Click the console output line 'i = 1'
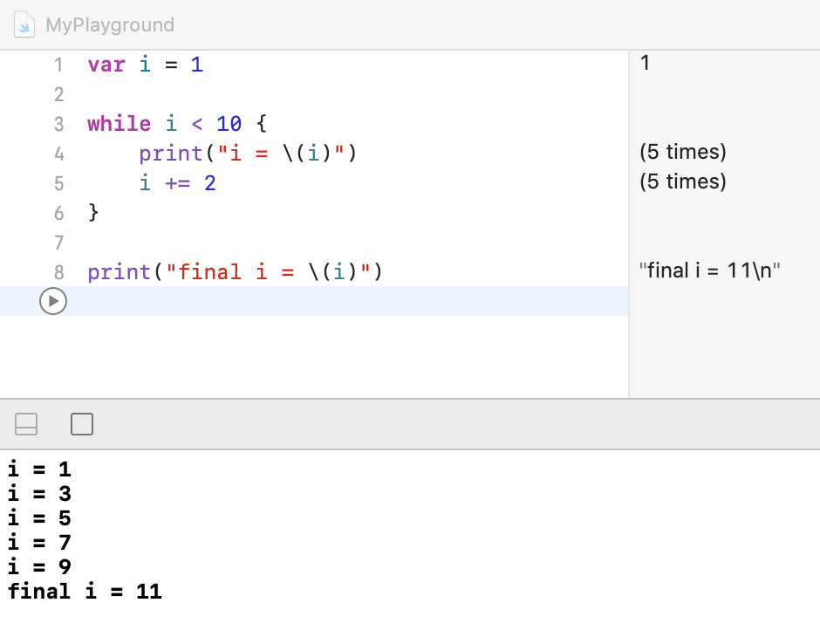The image size is (820, 644). tap(39, 469)
